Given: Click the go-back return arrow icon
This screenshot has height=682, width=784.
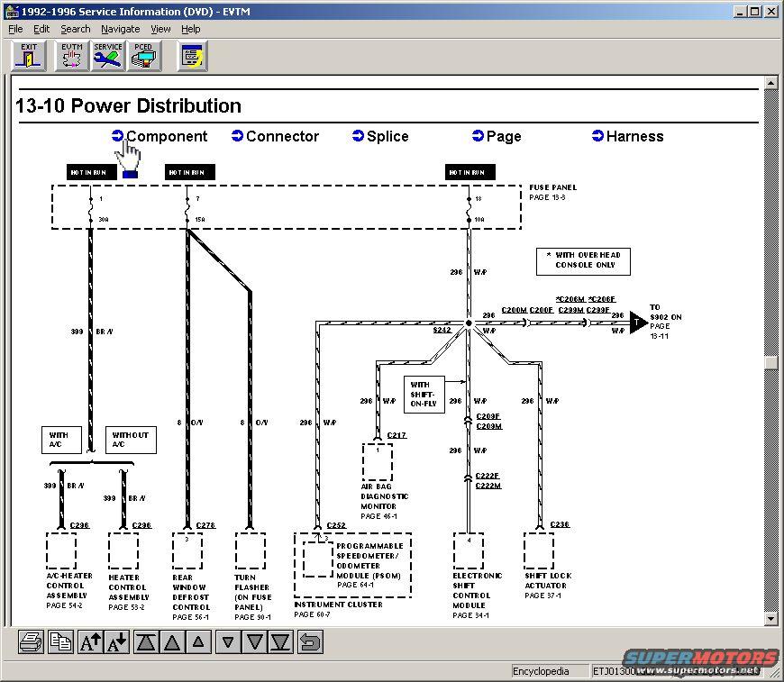Looking at the screenshot, I should [310, 641].
